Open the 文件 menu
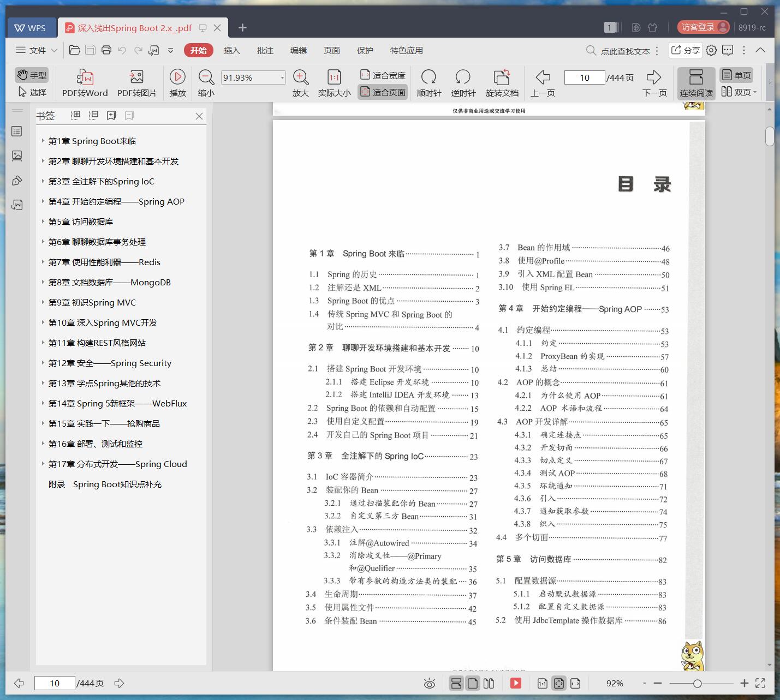The width and height of the screenshot is (780, 700). [x=36, y=50]
